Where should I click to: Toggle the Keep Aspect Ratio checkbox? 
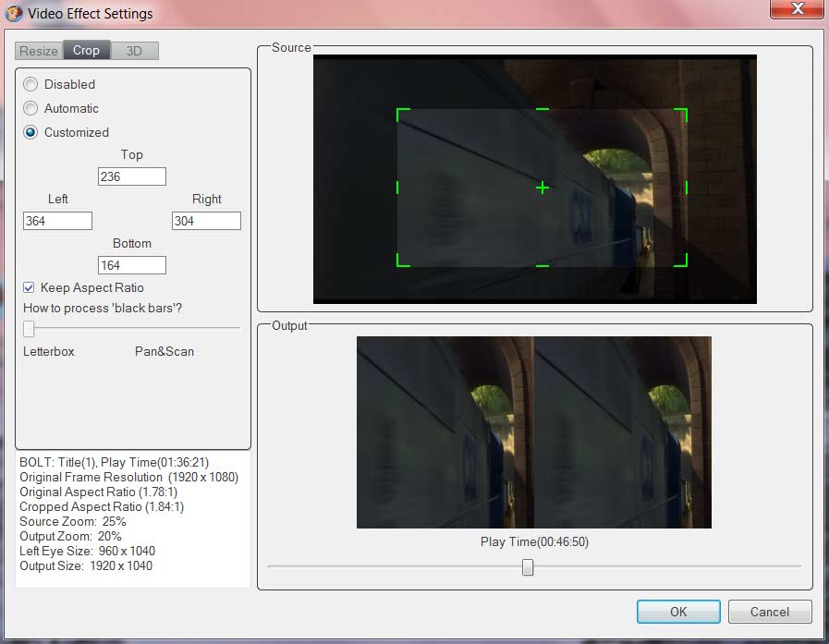(x=29, y=287)
